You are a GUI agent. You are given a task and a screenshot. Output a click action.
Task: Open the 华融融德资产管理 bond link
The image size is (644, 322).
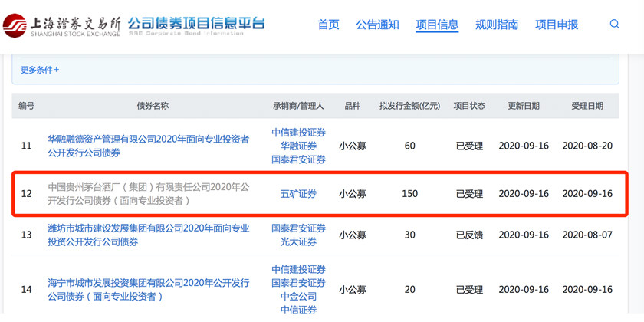(x=148, y=146)
